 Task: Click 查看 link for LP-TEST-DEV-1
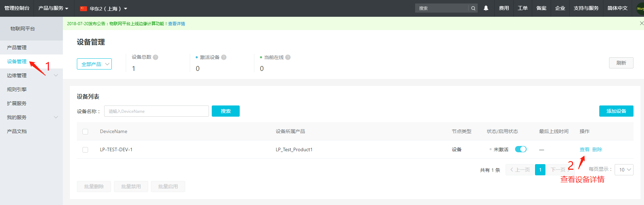[x=584, y=149]
